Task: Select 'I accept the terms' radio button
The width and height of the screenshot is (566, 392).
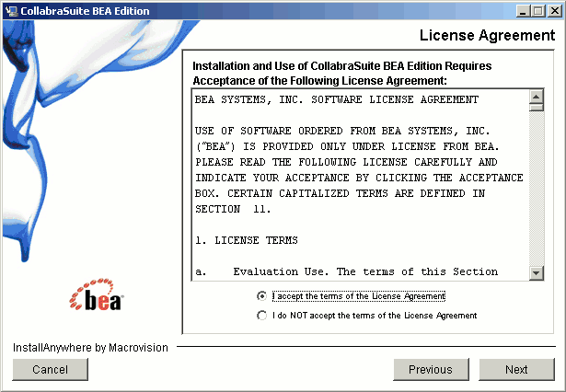Action: (x=261, y=296)
